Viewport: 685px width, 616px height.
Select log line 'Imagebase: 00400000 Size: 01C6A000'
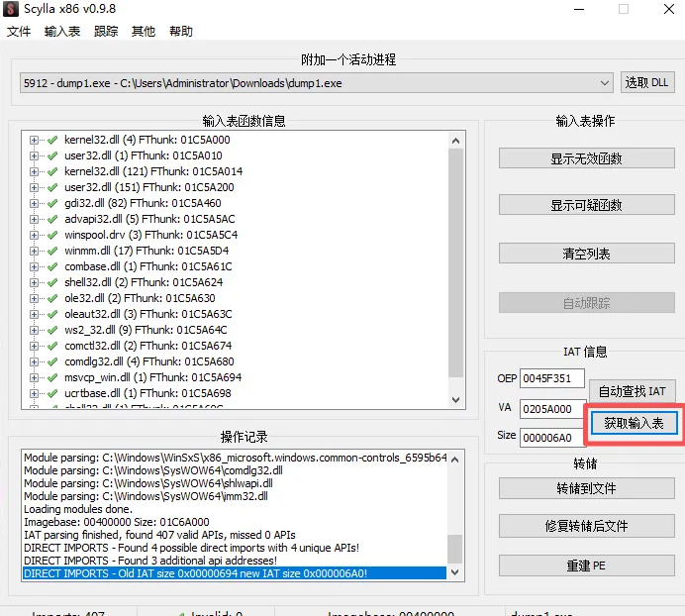[x=117, y=522]
